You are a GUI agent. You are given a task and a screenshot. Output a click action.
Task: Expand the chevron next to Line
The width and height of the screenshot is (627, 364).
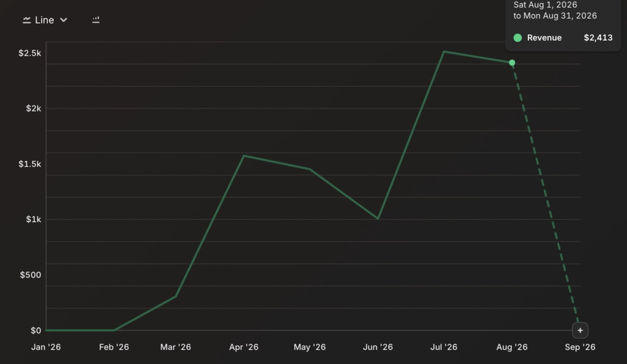pos(64,20)
